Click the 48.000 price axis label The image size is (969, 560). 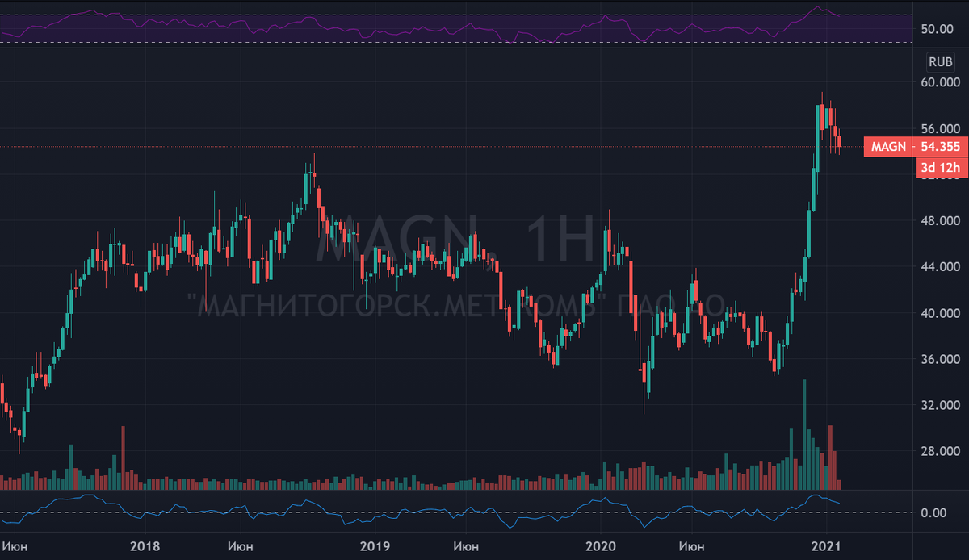941,220
